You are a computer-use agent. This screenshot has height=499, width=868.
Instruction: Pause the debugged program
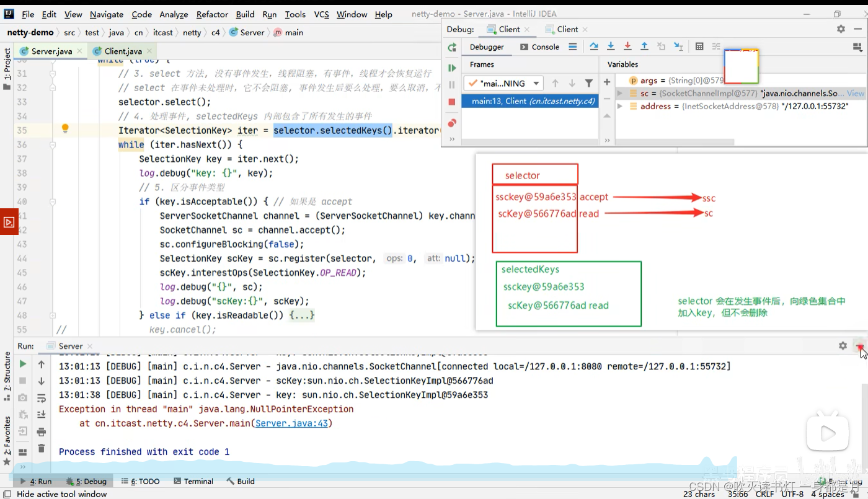tap(452, 84)
